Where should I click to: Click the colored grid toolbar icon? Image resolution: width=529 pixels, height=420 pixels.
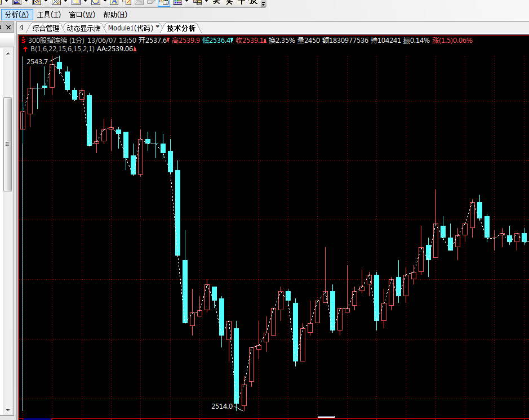177,2
